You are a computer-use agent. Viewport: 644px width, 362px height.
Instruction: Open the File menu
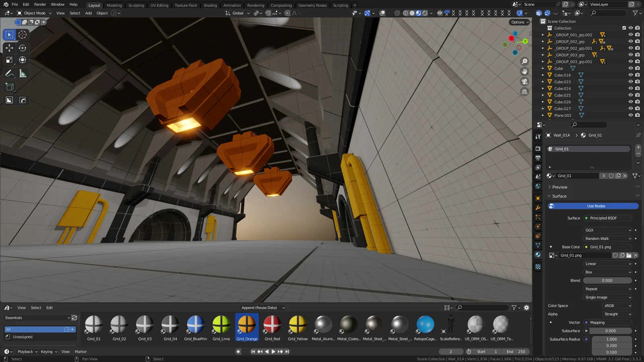[15, 4]
